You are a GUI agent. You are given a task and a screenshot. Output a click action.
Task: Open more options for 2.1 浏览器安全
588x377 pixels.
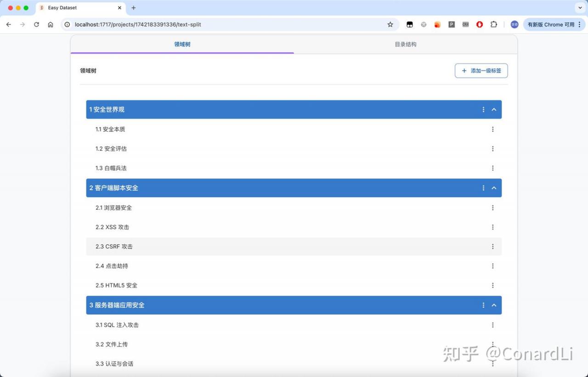click(x=492, y=208)
